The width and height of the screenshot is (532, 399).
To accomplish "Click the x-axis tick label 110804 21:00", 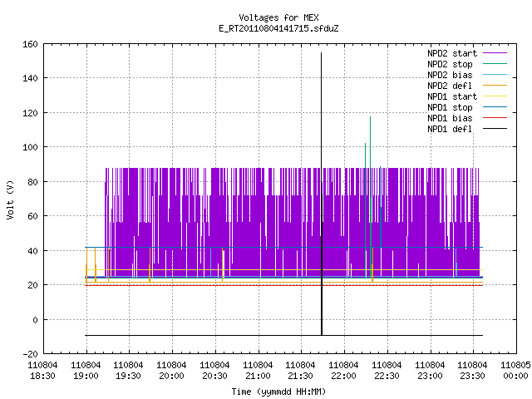I will [x=258, y=371].
